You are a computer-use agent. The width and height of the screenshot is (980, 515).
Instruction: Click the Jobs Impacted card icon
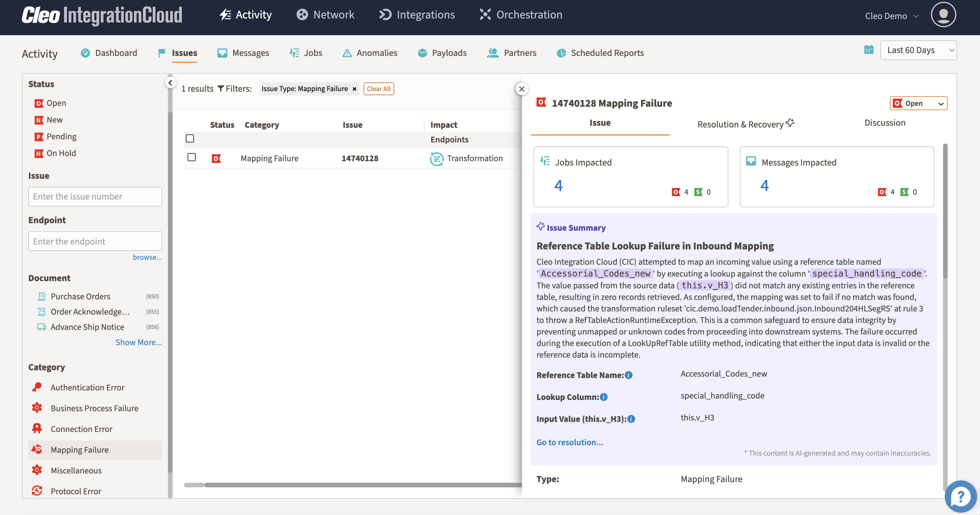tap(545, 161)
